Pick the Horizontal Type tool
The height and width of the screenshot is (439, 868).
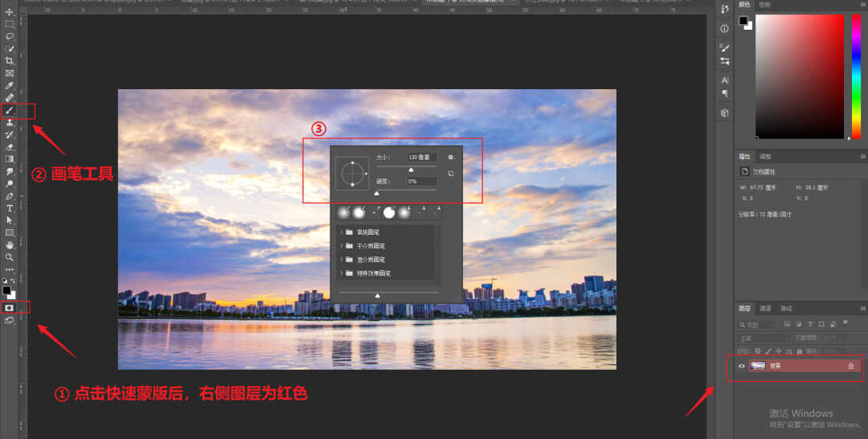pyautogui.click(x=10, y=208)
